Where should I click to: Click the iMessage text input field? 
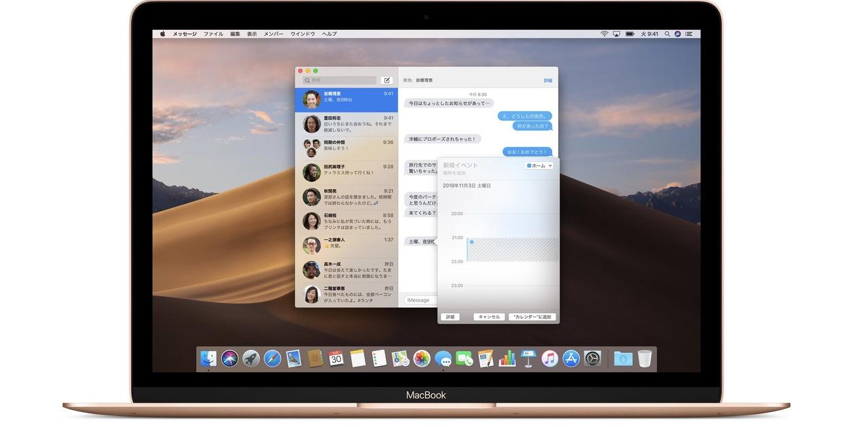tap(420, 300)
